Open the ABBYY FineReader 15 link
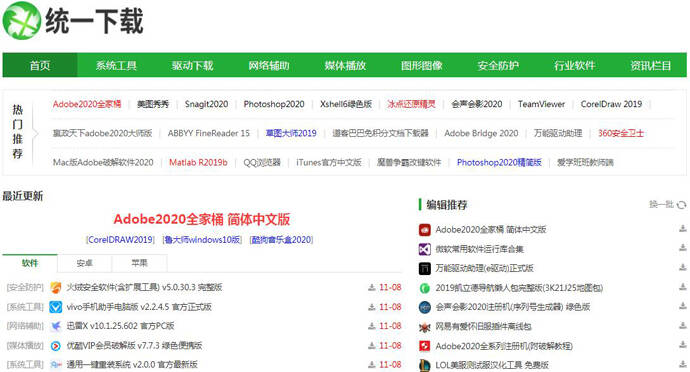 [209, 133]
